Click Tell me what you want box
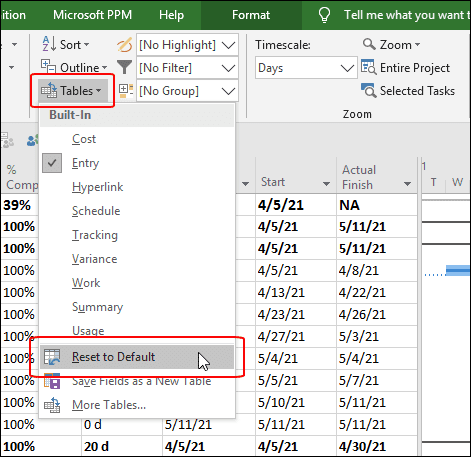The height and width of the screenshot is (457, 471). pyautogui.click(x=407, y=15)
